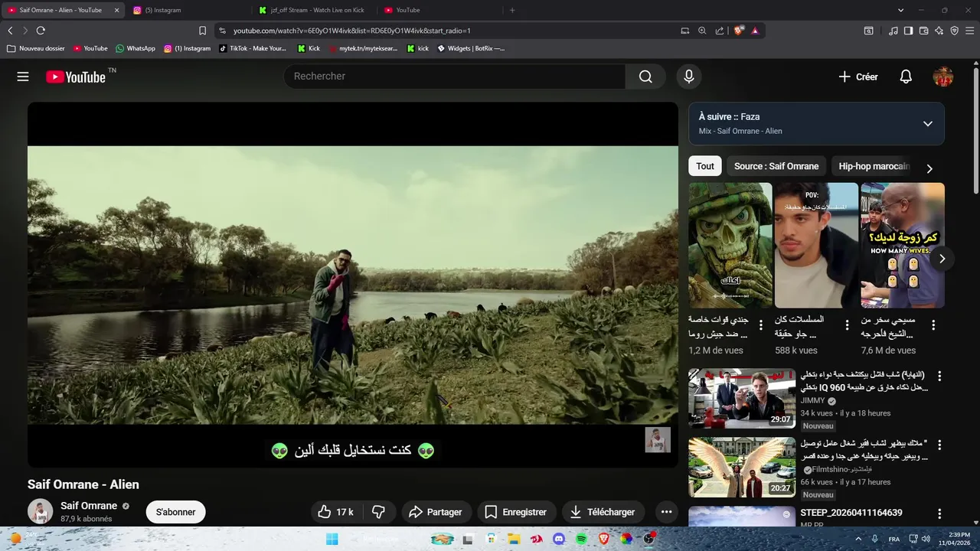The width and height of the screenshot is (980, 551).
Task: Open the skull soldier Shorts thumbnail
Action: point(730,245)
